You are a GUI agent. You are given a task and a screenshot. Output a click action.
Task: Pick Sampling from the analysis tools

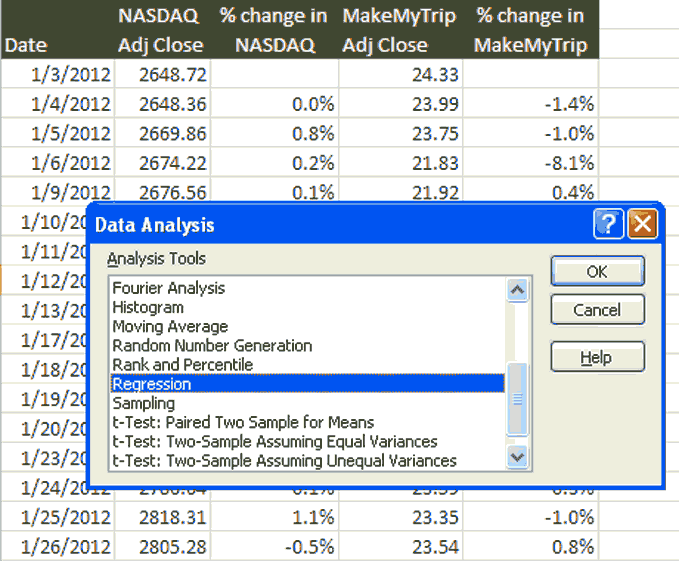(307, 403)
